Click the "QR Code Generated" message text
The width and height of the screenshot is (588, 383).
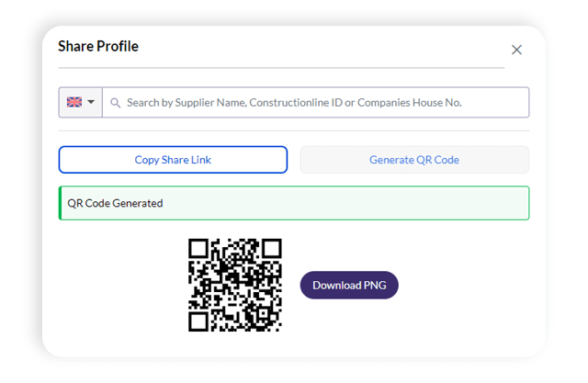pos(115,203)
